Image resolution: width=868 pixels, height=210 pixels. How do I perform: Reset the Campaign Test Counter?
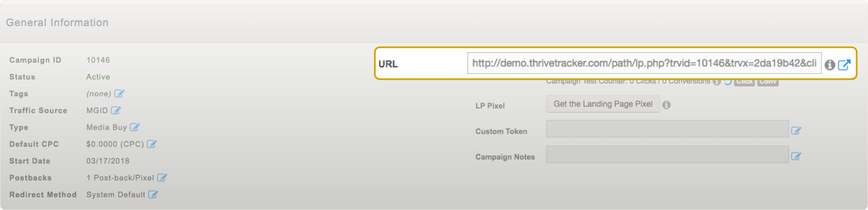tap(728, 83)
